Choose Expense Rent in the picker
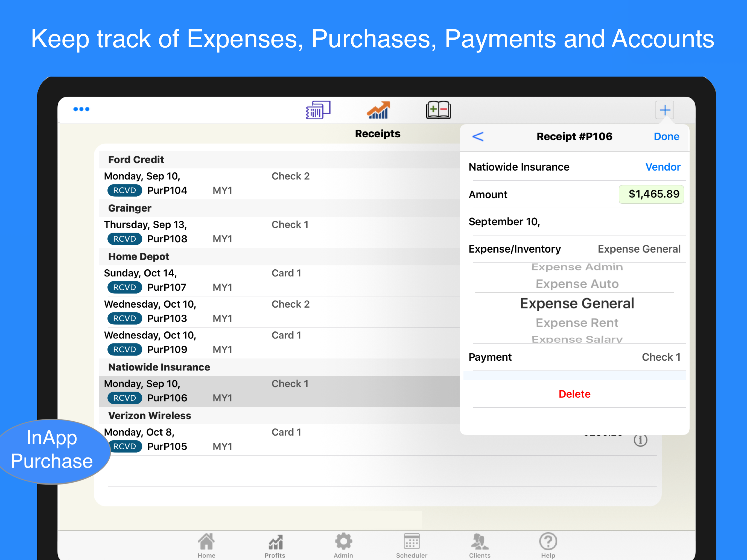 pyautogui.click(x=577, y=323)
